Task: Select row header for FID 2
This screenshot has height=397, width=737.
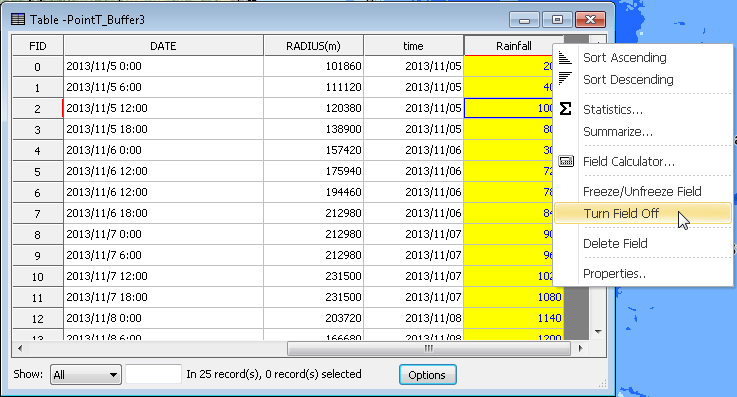Action: [x=38, y=109]
